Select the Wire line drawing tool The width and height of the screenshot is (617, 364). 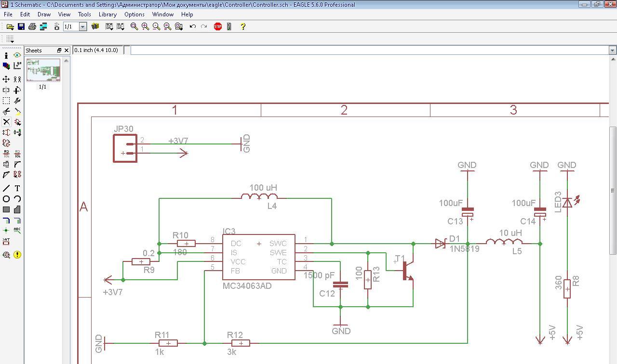click(x=6, y=188)
